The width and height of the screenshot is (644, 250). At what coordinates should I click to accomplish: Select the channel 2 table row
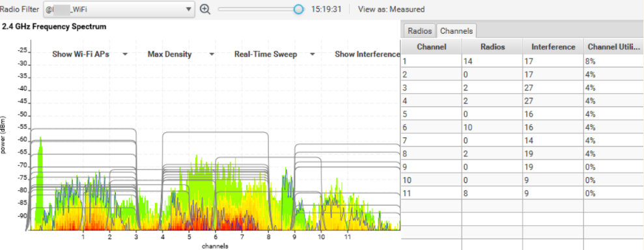click(522, 74)
